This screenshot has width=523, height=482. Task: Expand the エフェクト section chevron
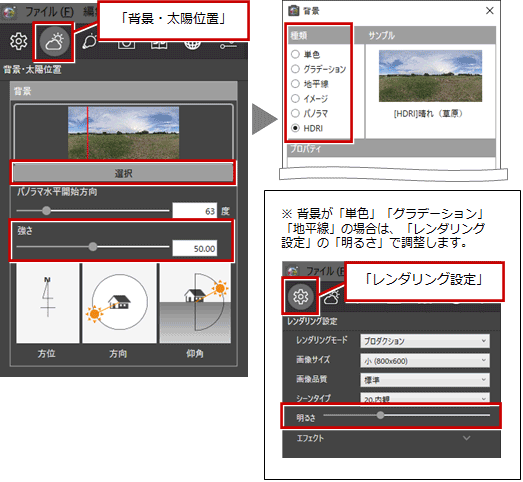pyautogui.click(x=467, y=438)
